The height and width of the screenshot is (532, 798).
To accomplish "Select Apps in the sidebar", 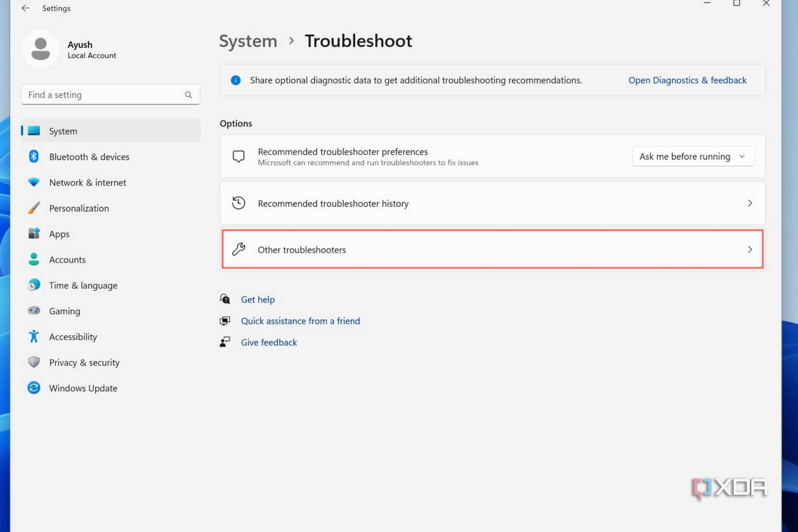I will pyautogui.click(x=111, y=234).
